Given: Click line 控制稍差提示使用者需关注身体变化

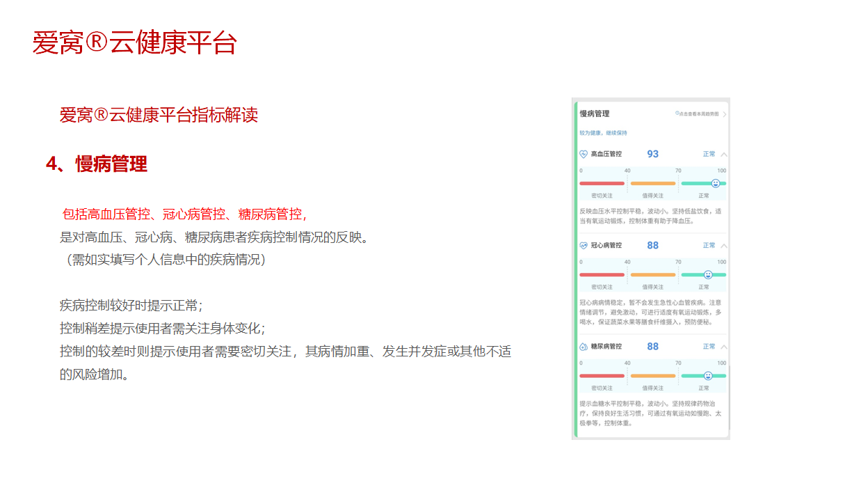Looking at the screenshot, I should tap(162, 328).
